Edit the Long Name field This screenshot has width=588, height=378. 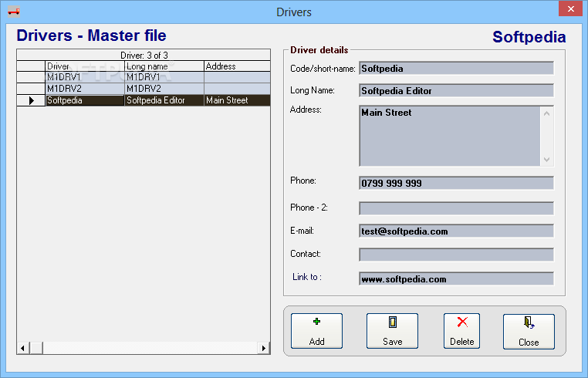pos(456,90)
